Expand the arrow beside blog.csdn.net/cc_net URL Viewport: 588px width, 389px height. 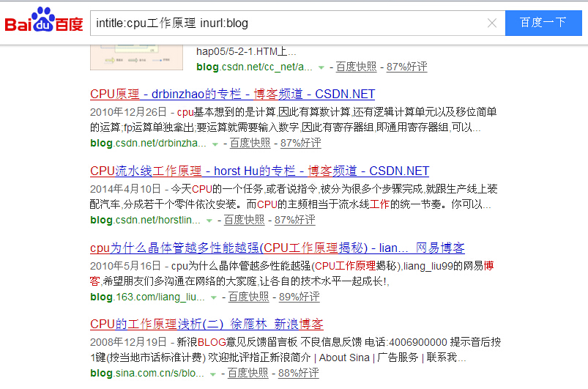click(x=321, y=67)
